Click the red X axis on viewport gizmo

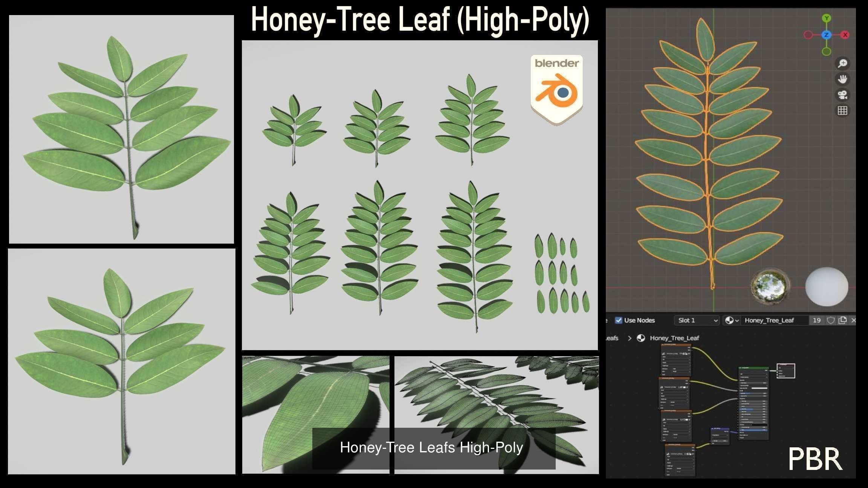tap(845, 35)
